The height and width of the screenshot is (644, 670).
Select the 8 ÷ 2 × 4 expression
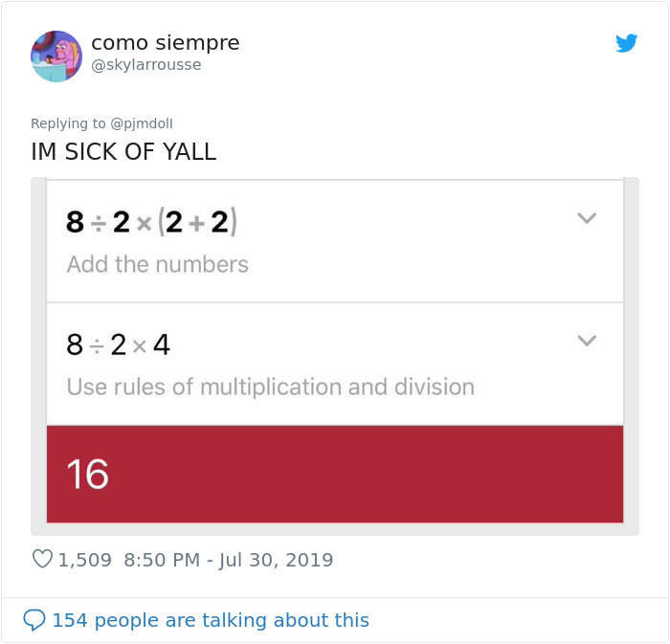pos(118,344)
